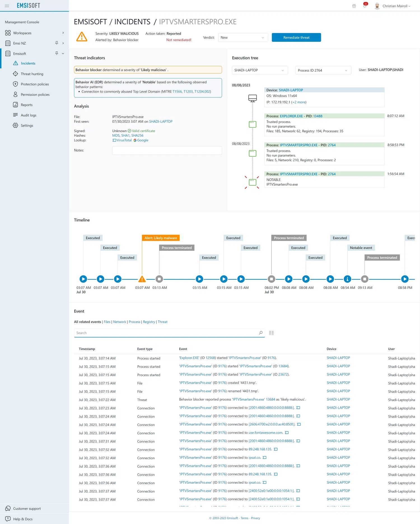Open INCIDENTS breadcrumb link
The width and height of the screenshot is (420, 524).
[x=132, y=22]
